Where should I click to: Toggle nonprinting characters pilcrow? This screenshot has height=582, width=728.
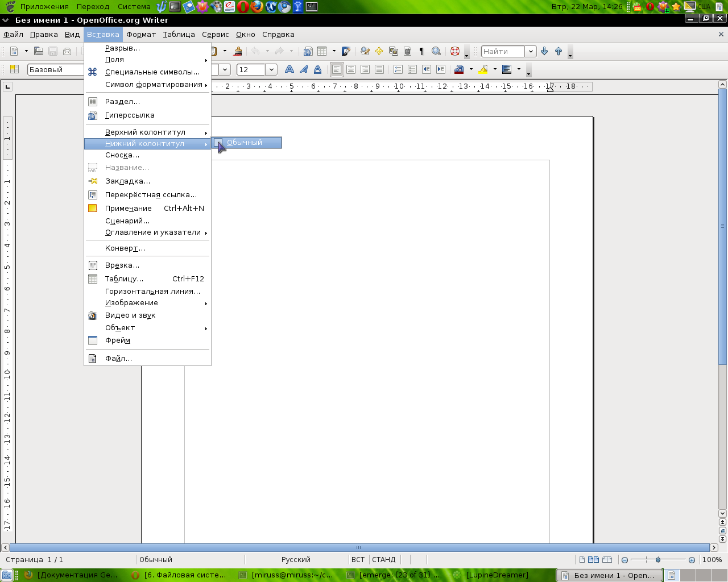[421, 51]
